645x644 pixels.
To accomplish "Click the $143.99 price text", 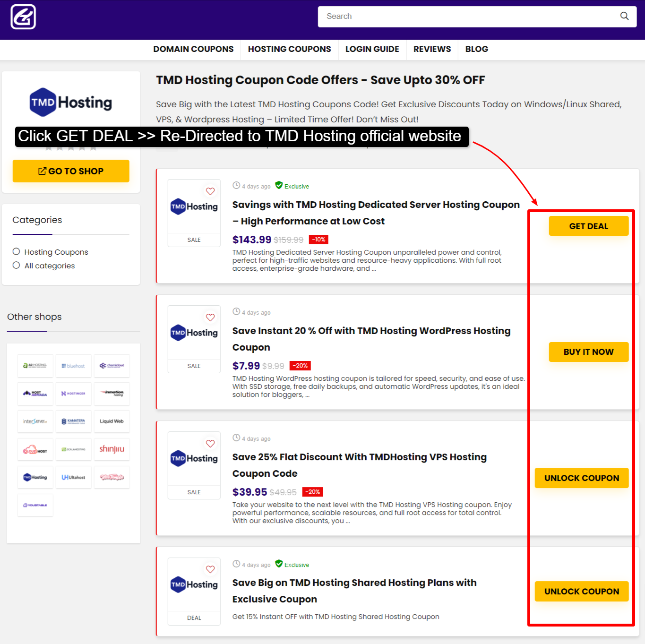I will point(252,240).
